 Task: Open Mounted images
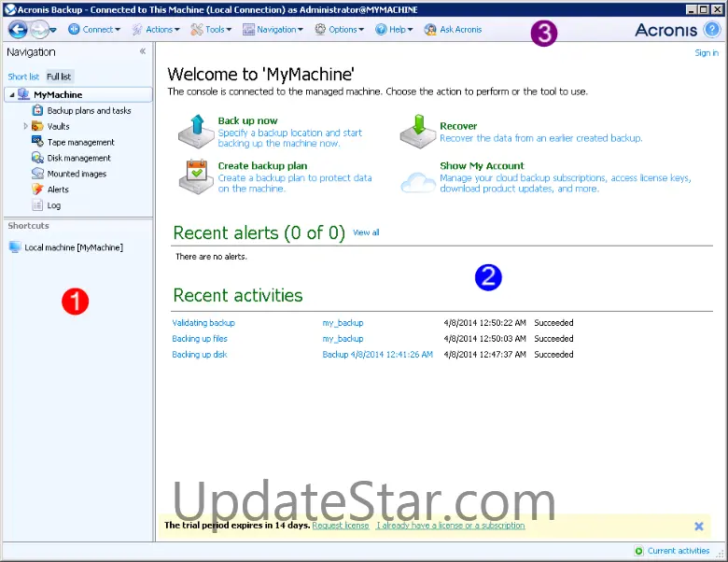77,174
